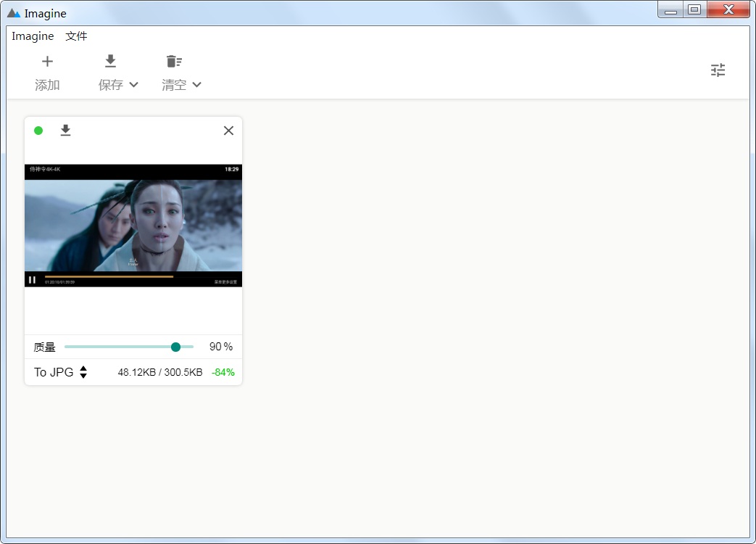Click the -84% compression savings label
Image resolution: width=756 pixels, height=544 pixels.
click(223, 372)
